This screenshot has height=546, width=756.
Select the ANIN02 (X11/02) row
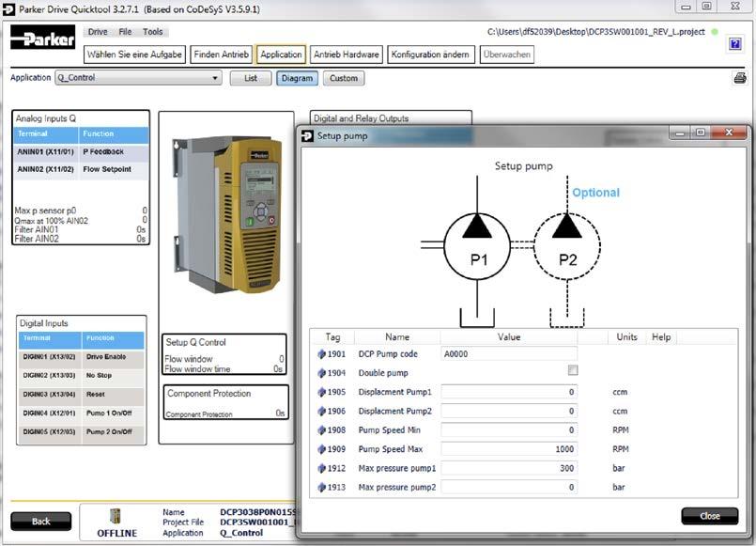coord(81,170)
